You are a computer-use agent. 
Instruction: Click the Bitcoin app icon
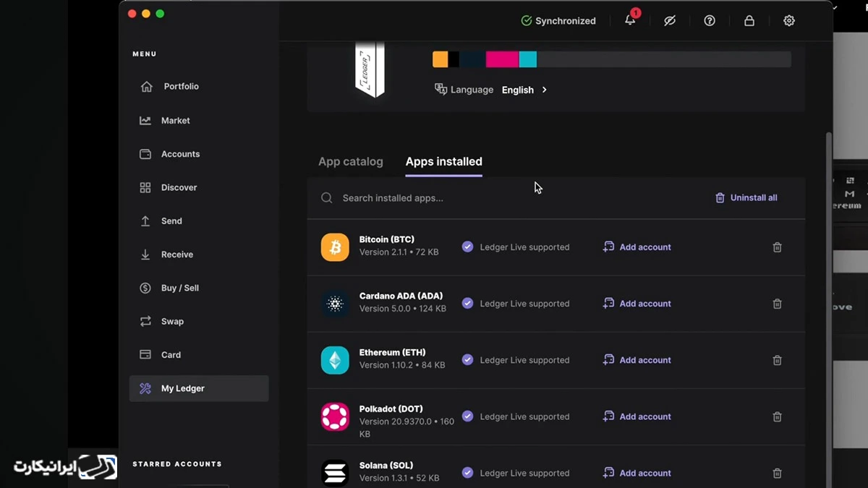335,247
